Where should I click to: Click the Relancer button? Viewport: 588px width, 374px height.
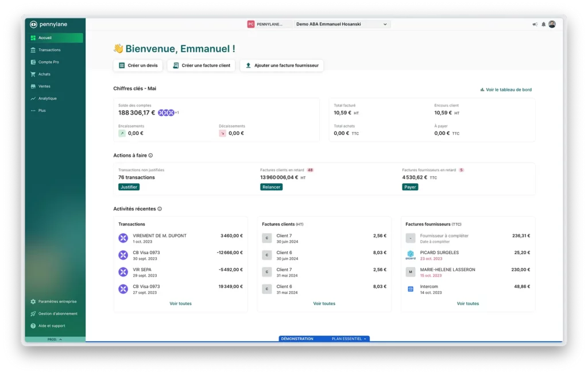coord(272,187)
